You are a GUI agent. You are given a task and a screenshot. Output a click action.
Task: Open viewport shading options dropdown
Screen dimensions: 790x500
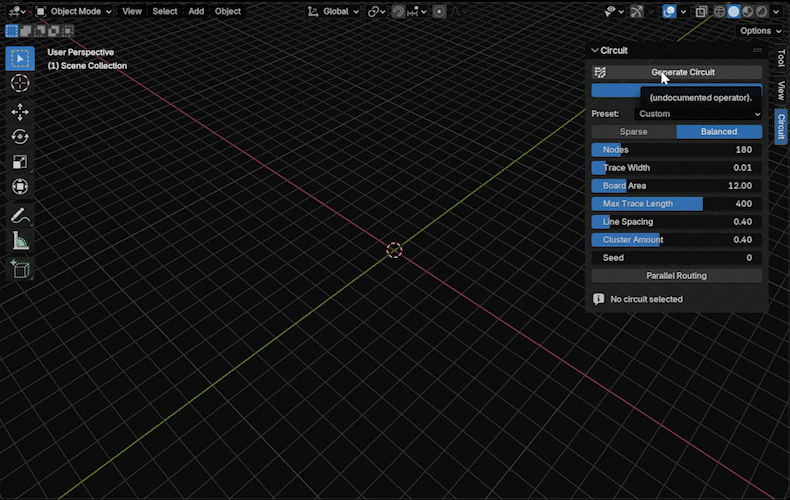pos(776,11)
